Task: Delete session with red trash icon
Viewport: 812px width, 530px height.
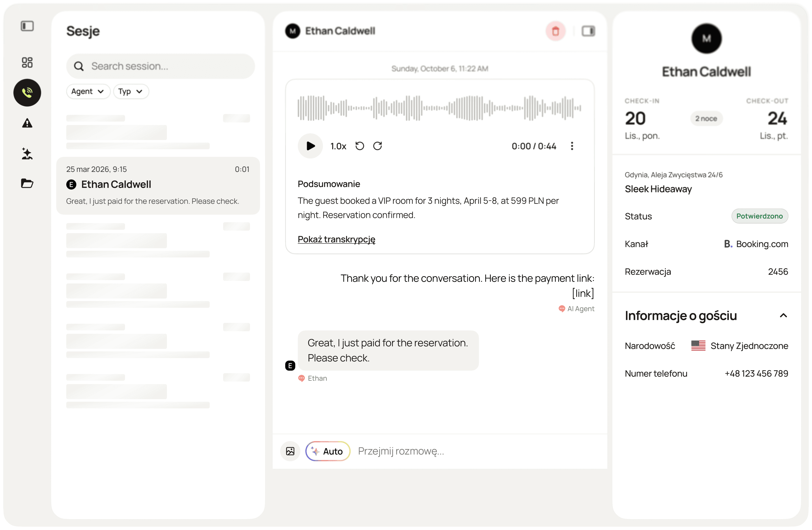Action: (x=555, y=31)
